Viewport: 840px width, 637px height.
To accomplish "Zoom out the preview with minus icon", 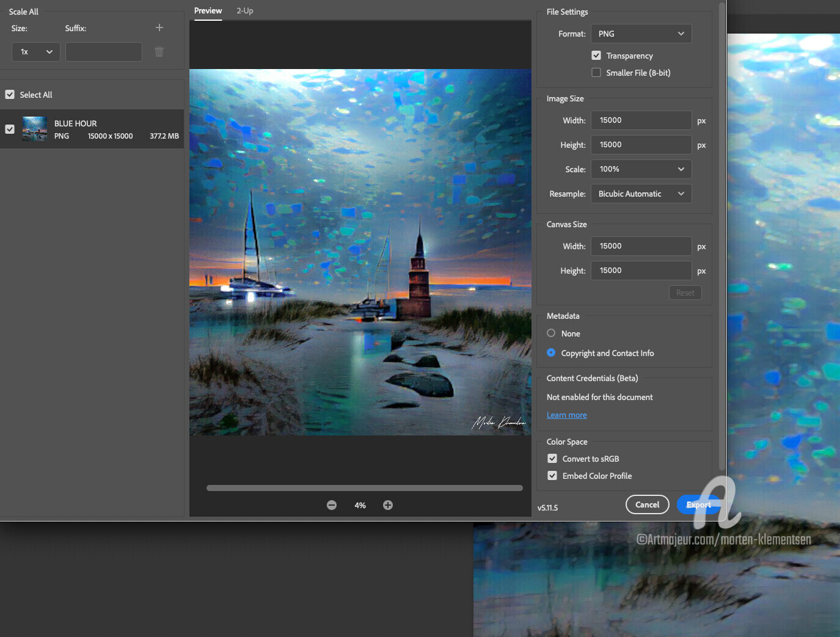I will click(x=332, y=505).
